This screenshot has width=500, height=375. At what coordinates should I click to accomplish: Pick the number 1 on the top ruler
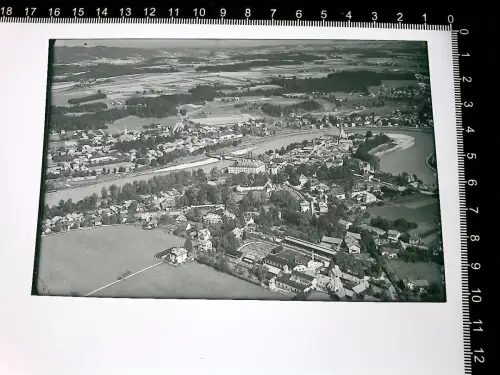click(424, 18)
